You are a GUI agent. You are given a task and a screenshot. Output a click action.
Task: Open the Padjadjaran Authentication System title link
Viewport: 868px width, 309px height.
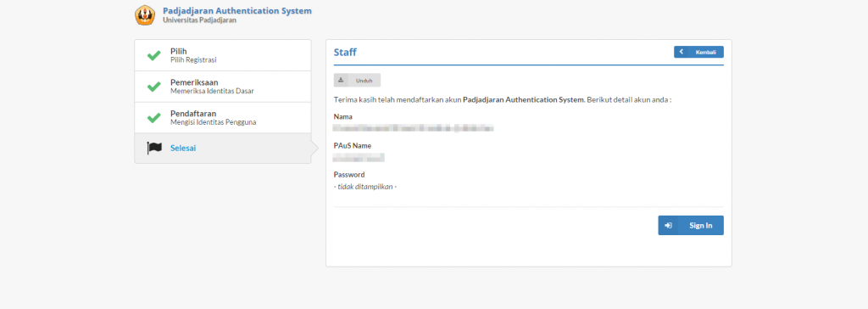(237, 10)
